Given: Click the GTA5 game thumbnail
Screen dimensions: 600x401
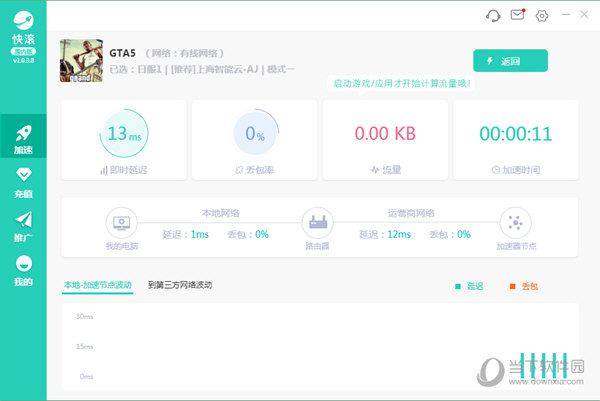Looking at the screenshot, I should click(79, 60).
